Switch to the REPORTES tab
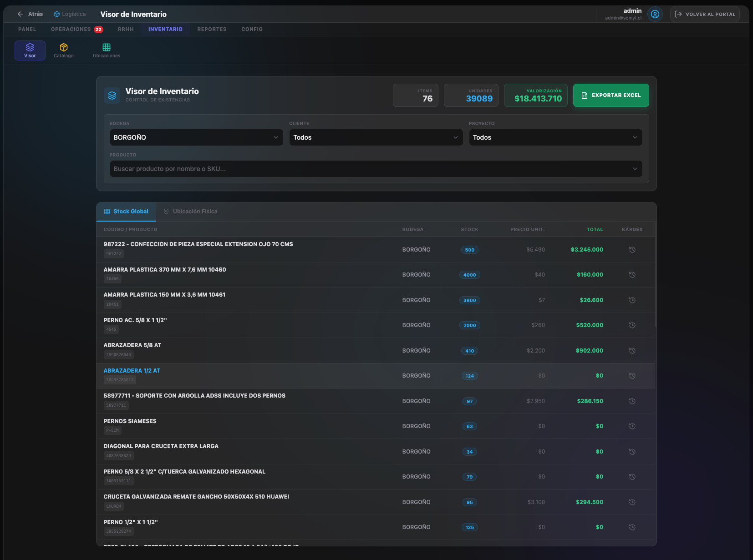753x560 pixels. (x=212, y=29)
